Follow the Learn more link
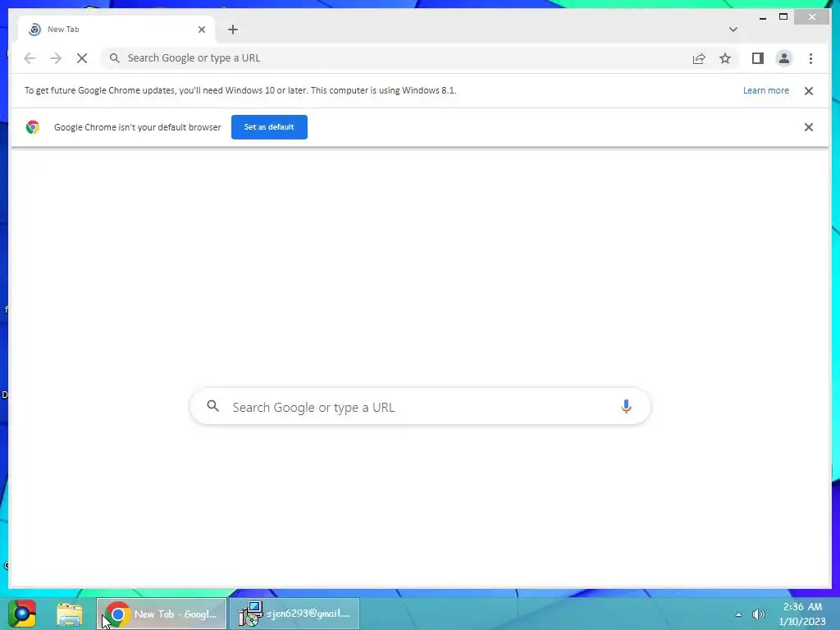Image resolution: width=840 pixels, height=630 pixels. (x=765, y=90)
